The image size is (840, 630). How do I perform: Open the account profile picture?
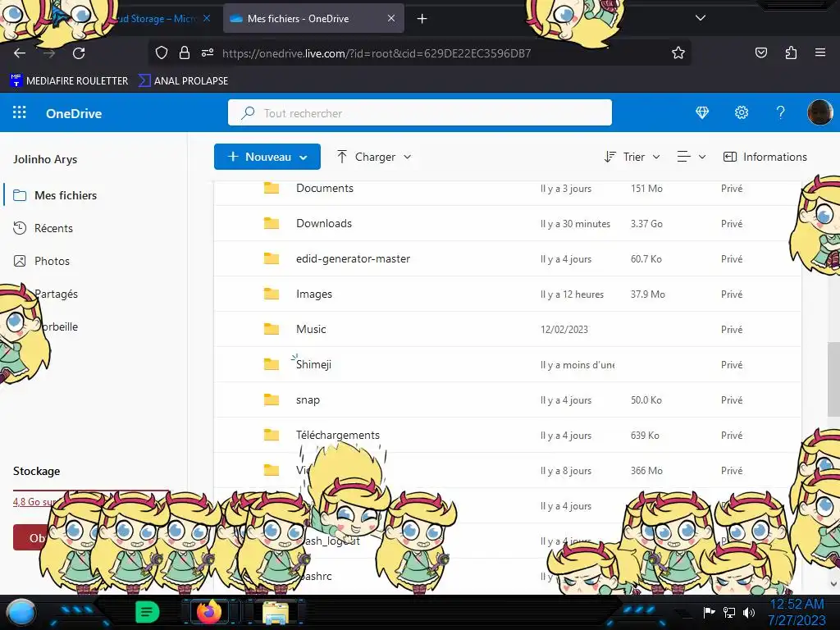tap(819, 112)
